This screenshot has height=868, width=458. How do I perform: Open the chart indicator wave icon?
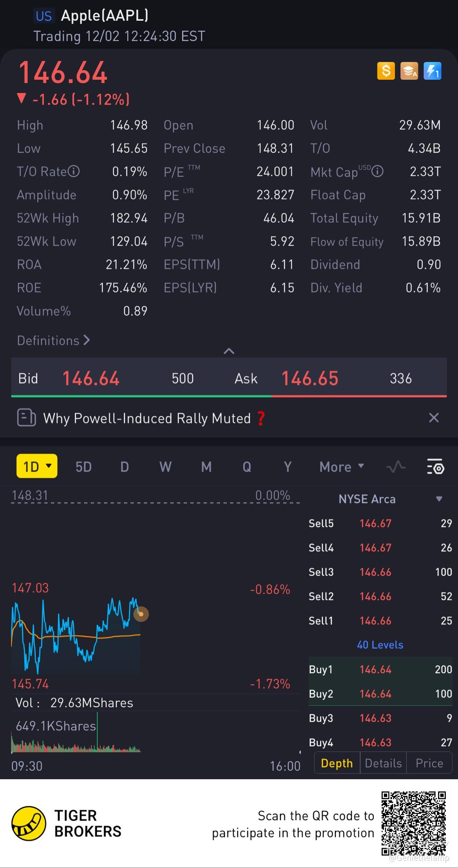396,467
